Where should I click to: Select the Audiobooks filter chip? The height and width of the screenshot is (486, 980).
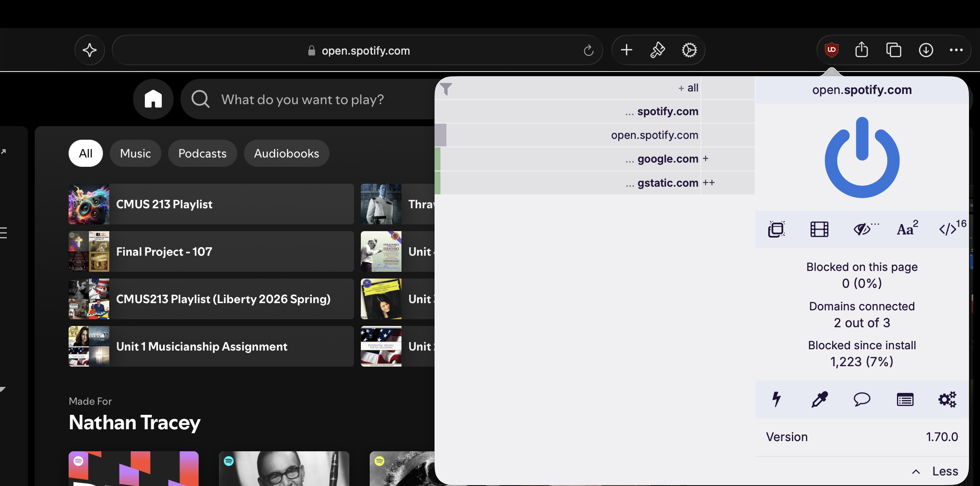[x=286, y=153]
